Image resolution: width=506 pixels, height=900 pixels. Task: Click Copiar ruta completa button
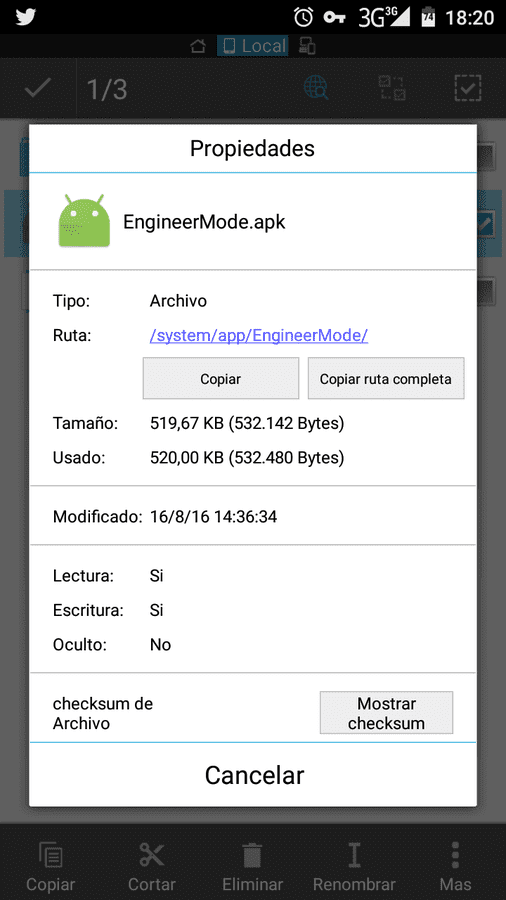(386, 379)
